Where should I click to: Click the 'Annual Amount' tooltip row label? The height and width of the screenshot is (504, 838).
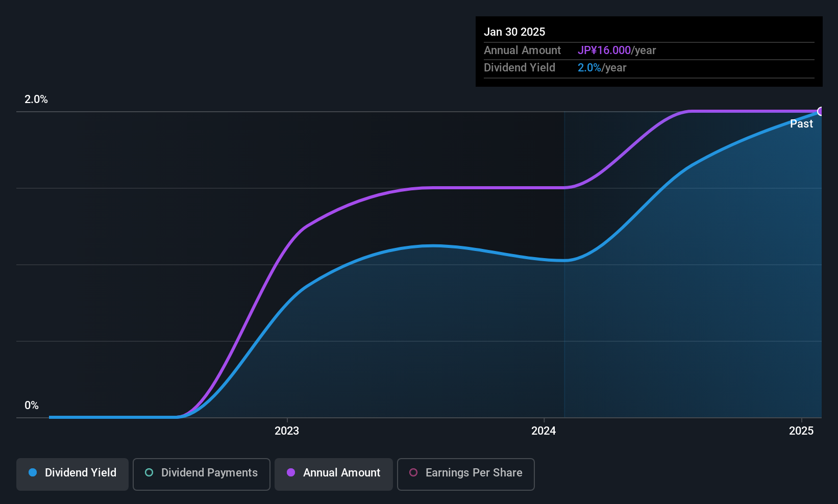click(522, 51)
